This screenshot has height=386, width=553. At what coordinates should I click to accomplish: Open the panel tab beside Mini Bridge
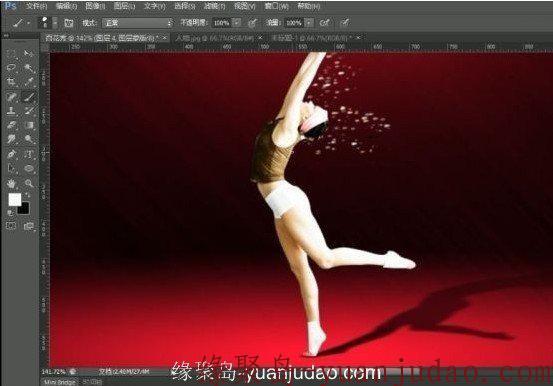point(92,382)
